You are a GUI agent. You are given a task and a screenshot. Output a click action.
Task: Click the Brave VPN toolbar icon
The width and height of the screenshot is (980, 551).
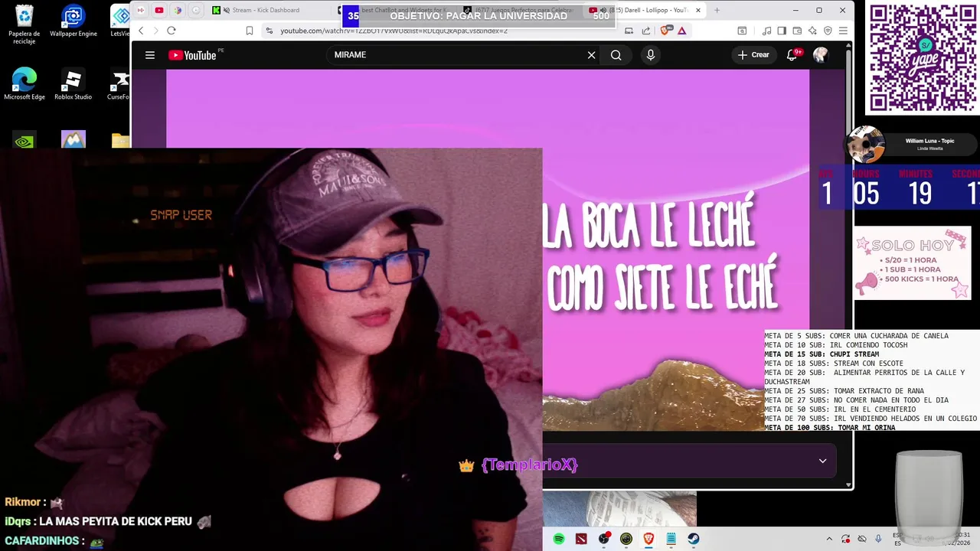(x=828, y=31)
